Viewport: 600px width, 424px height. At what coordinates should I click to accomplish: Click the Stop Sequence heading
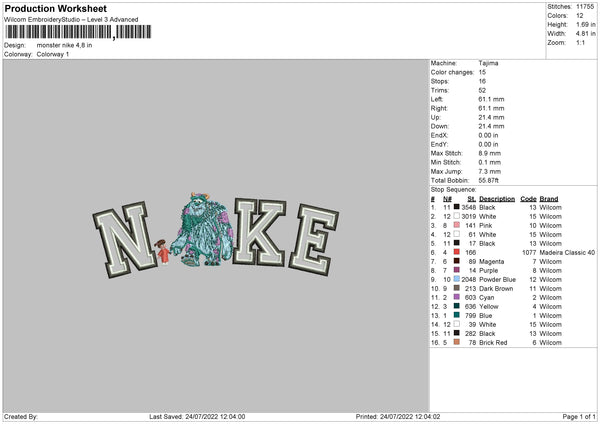(453, 190)
